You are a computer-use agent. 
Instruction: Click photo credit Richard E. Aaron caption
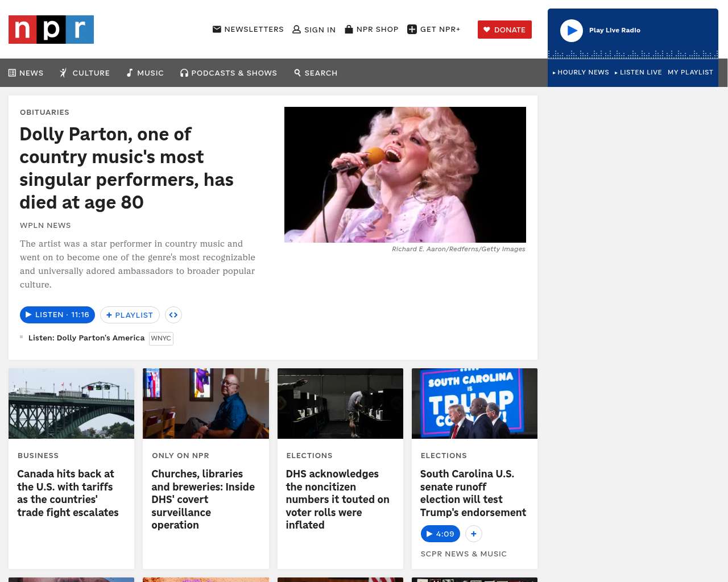(458, 249)
